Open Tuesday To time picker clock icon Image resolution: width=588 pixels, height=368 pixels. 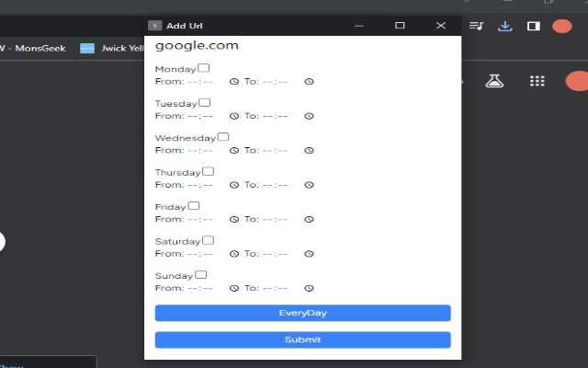(309, 116)
